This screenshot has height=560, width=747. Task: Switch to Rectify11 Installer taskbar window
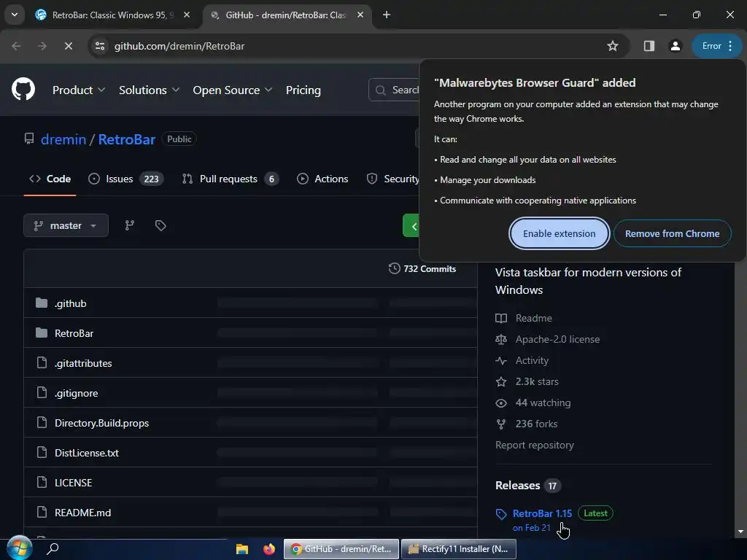[x=458, y=549]
